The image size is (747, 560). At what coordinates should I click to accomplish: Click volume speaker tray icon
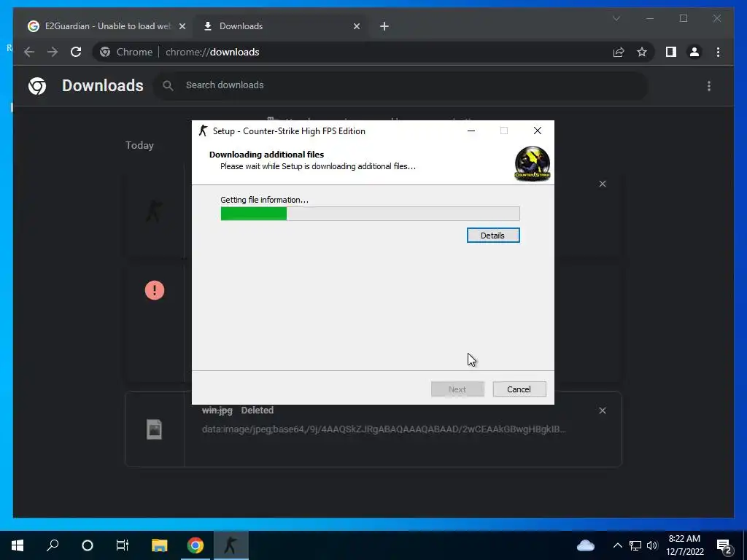(x=652, y=545)
